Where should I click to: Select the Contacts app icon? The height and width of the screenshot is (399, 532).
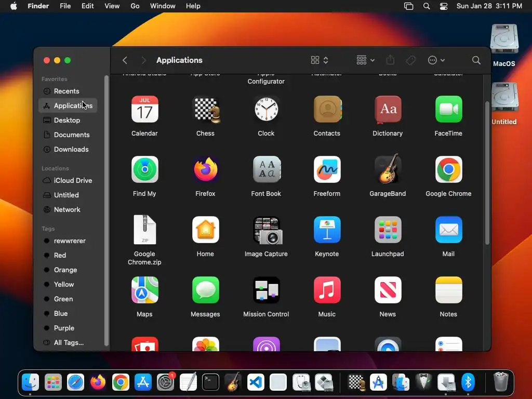coord(327,109)
